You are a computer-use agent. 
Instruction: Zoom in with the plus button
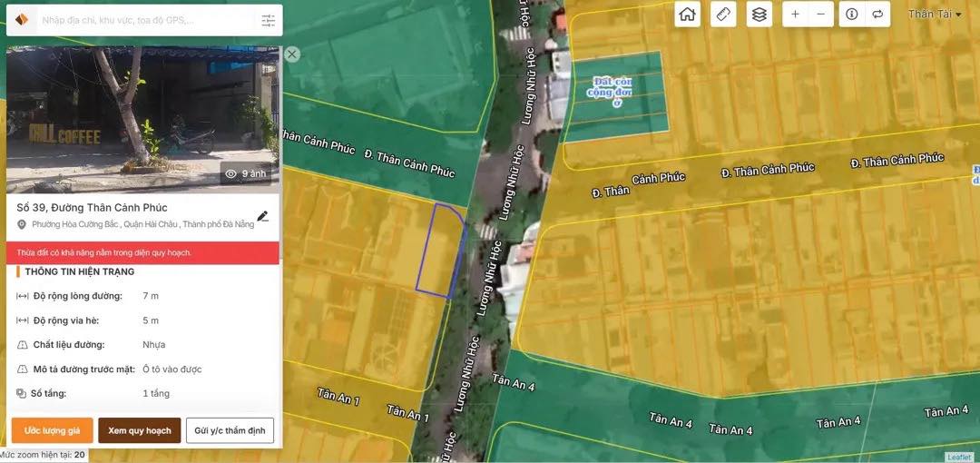(x=796, y=14)
